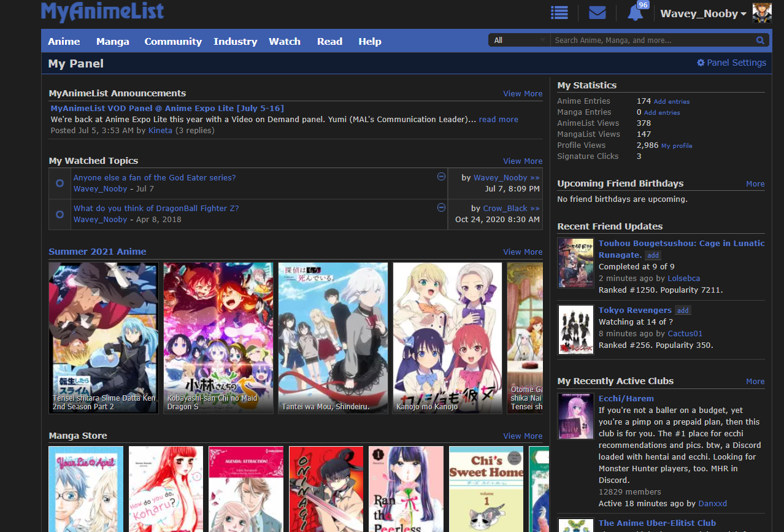
Task: Open Cactus01's profile link
Action: coord(685,334)
